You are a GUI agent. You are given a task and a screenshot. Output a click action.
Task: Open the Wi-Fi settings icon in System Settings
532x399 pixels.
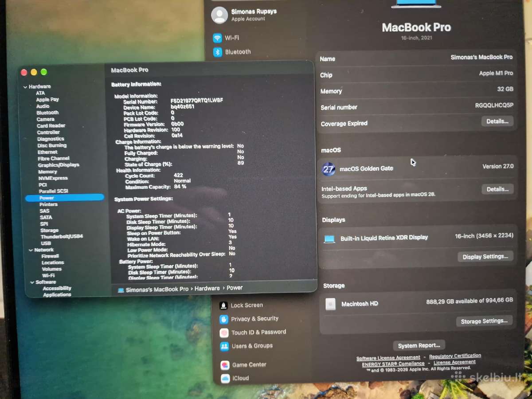tap(217, 38)
